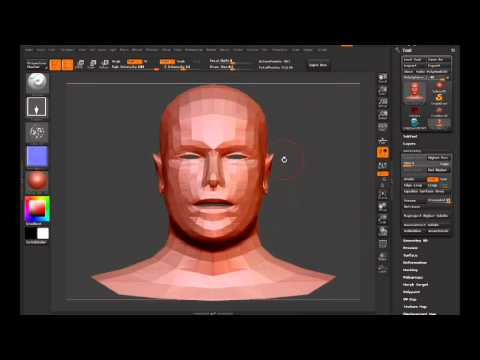Collapse the Geometry section
Image resolution: width=480 pixels, height=360 pixels.
click(412, 151)
